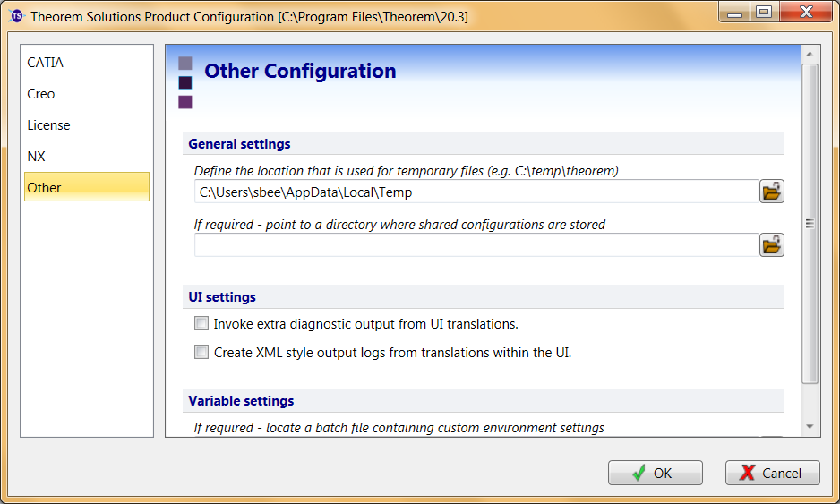Click the General settings section header
The image size is (840, 504).
tap(484, 143)
